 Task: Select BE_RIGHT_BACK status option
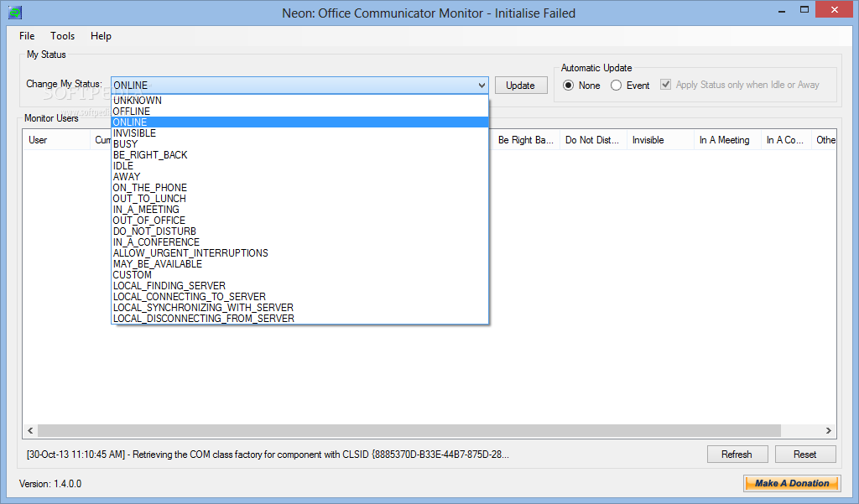click(299, 155)
